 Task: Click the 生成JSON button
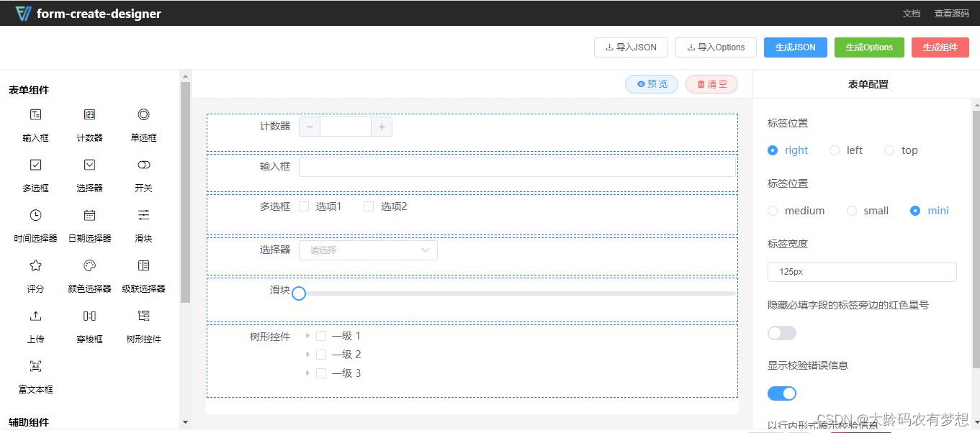click(795, 47)
